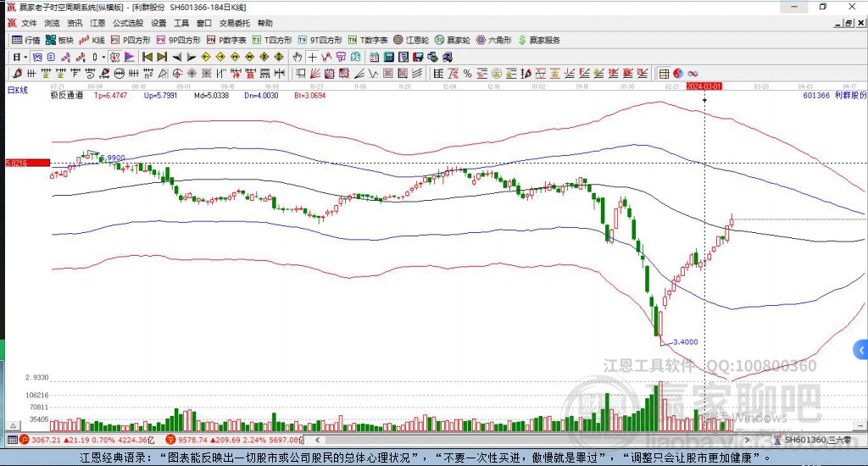
Task: Expand the blue side panel arrow at right edge
Action: point(861,350)
